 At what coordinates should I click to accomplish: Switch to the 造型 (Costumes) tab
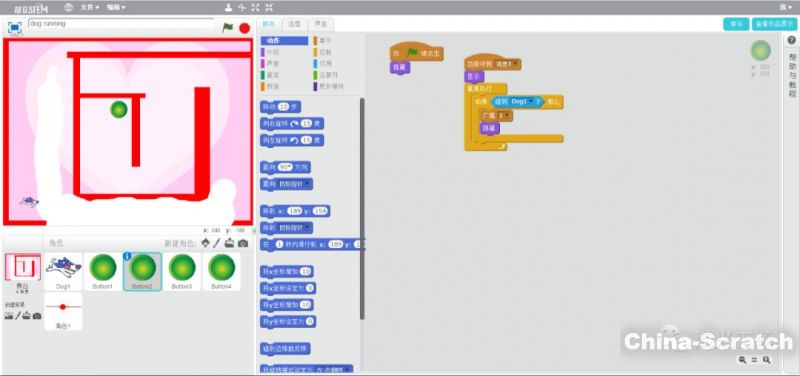294,24
